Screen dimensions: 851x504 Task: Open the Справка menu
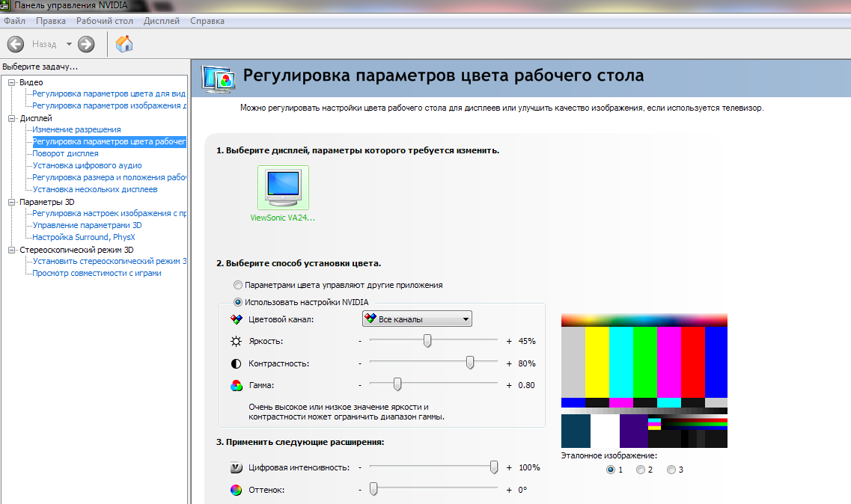(x=207, y=21)
